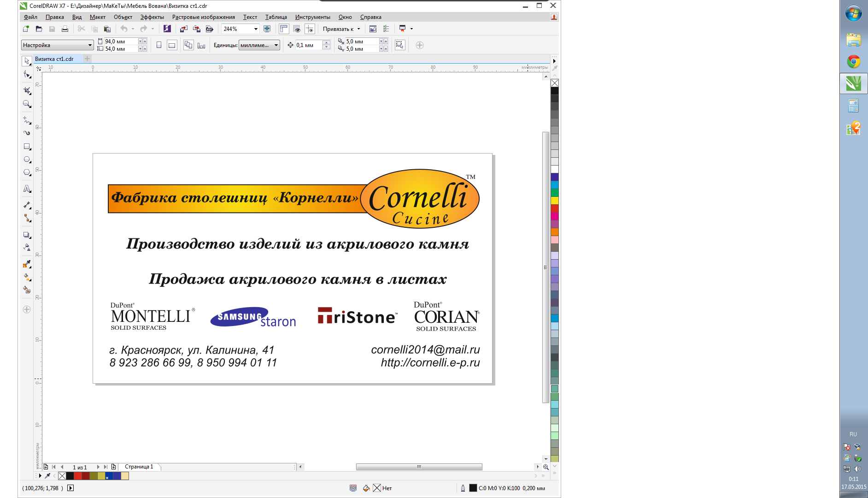This screenshot has height=498, width=868.
Task: Click the Paste clipboard icon
Action: pyautogui.click(x=107, y=29)
